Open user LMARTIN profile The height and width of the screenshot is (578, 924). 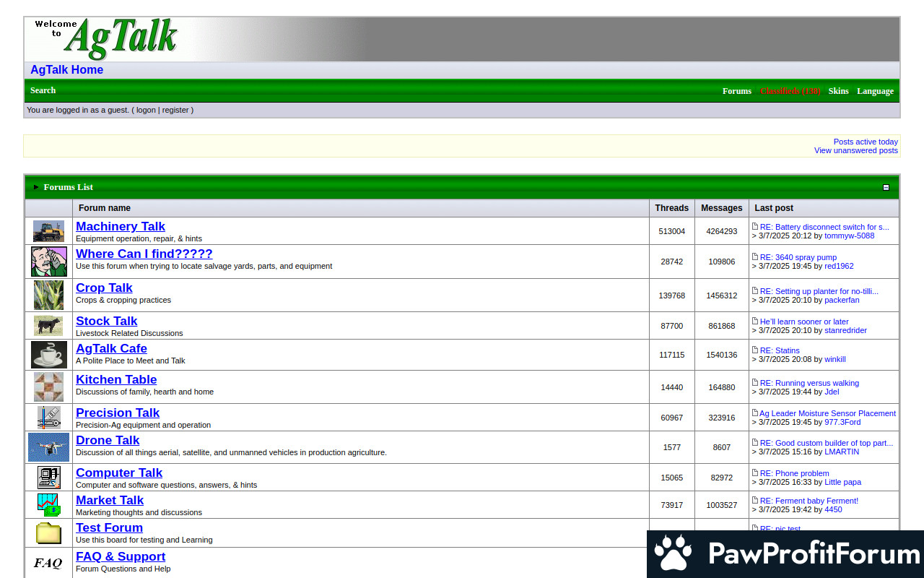pos(842,452)
